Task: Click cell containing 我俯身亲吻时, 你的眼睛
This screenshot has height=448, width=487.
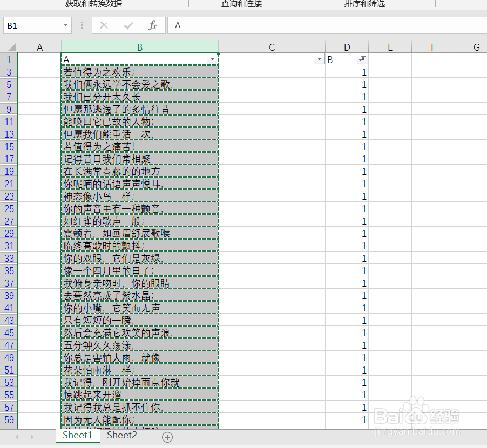Action: pos(140,283)
